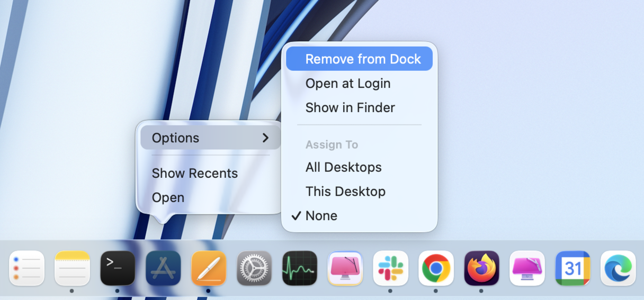Open the Pages app icon

(209, 268)
